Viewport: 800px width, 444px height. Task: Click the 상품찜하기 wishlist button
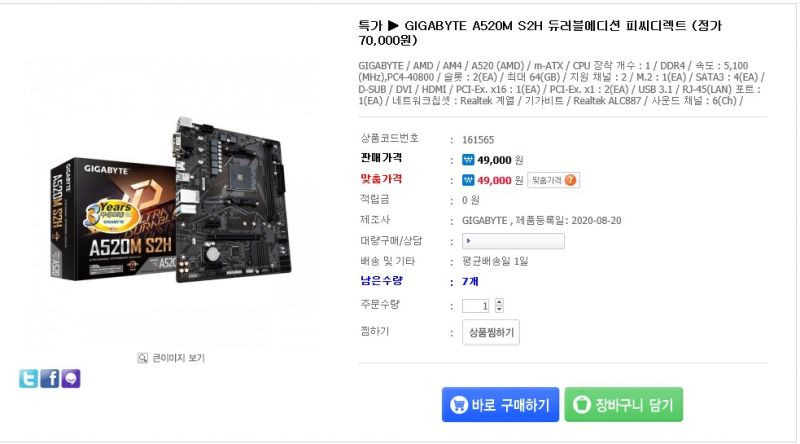click(491, 333)
